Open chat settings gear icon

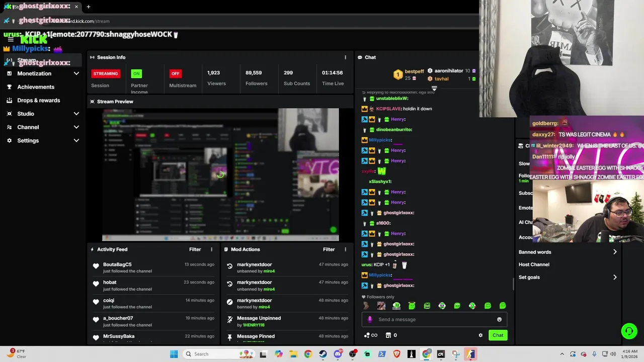[x=480, y=335]
